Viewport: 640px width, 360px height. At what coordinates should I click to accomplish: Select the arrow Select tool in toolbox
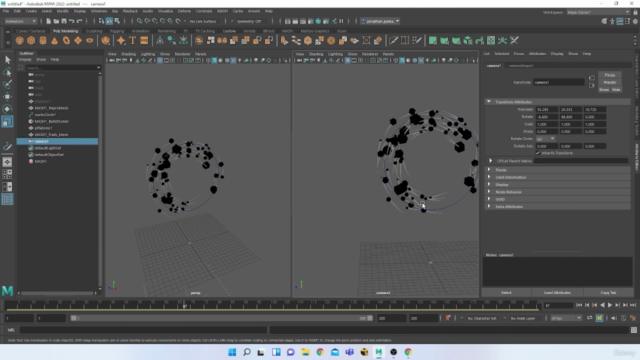[x=7, y=60]
